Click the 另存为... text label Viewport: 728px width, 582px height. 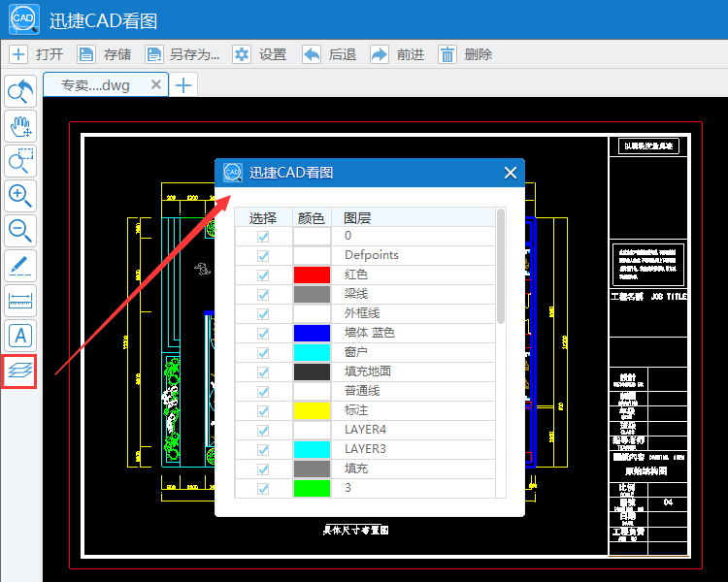tap(194, 54)
